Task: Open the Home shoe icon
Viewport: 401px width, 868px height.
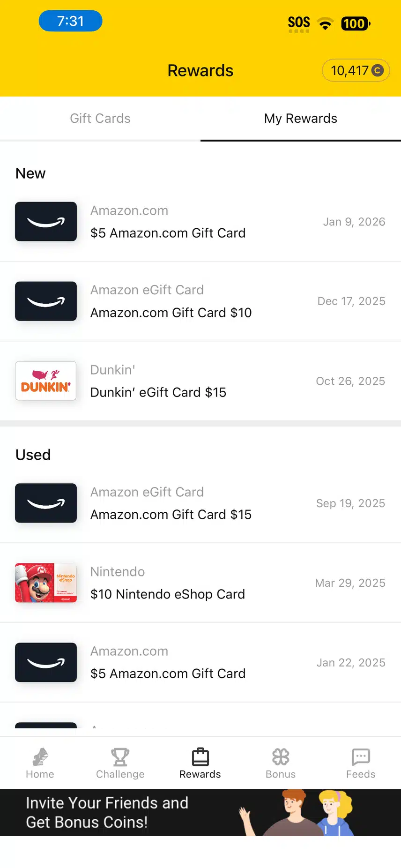Action: pyautogui.click(x=40, y=756)
